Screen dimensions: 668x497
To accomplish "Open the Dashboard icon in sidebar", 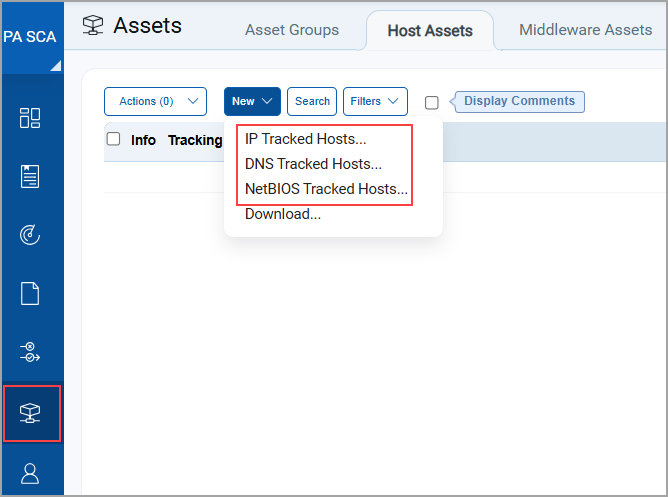I will (30, 118).
